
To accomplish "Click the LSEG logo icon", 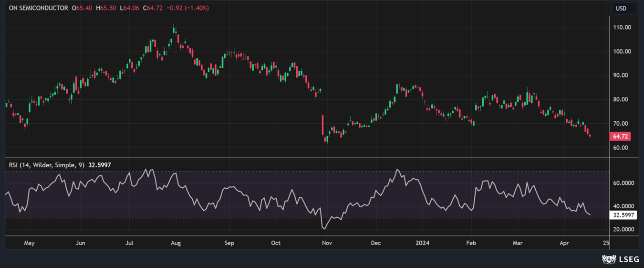I will pyautogui.click(x=609, y=259).
